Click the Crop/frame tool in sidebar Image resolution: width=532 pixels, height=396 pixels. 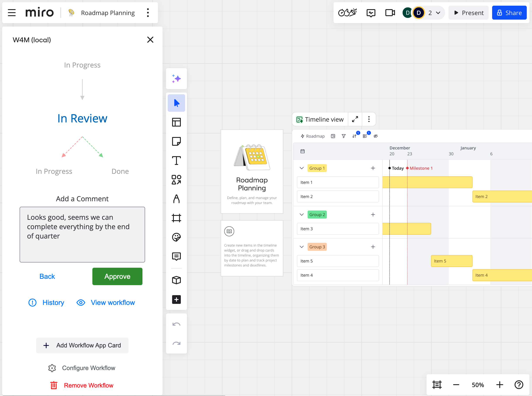tap(176, 218)
